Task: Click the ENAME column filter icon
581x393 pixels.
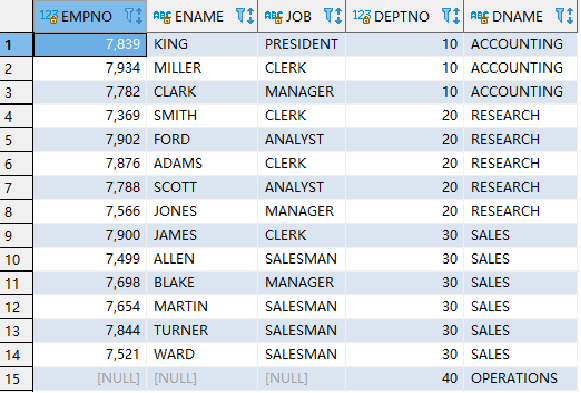Action: click(240, 16)
